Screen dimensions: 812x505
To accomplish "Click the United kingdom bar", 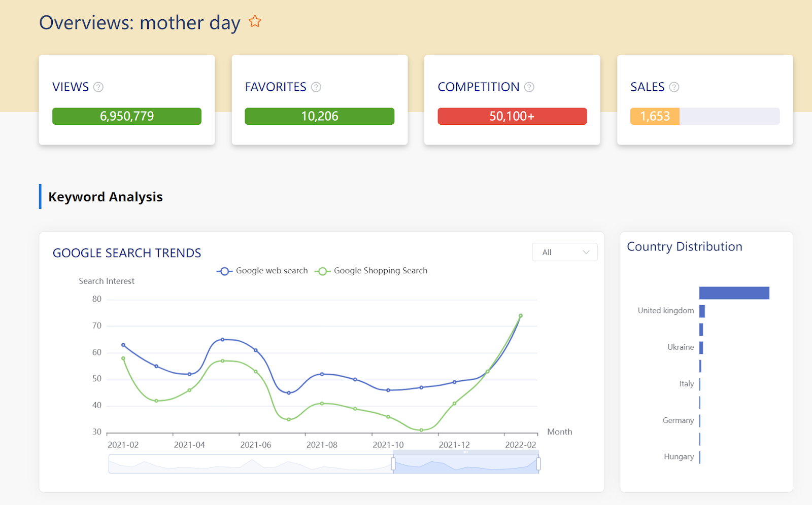I will pyautogui.click(x=702, y=311).
